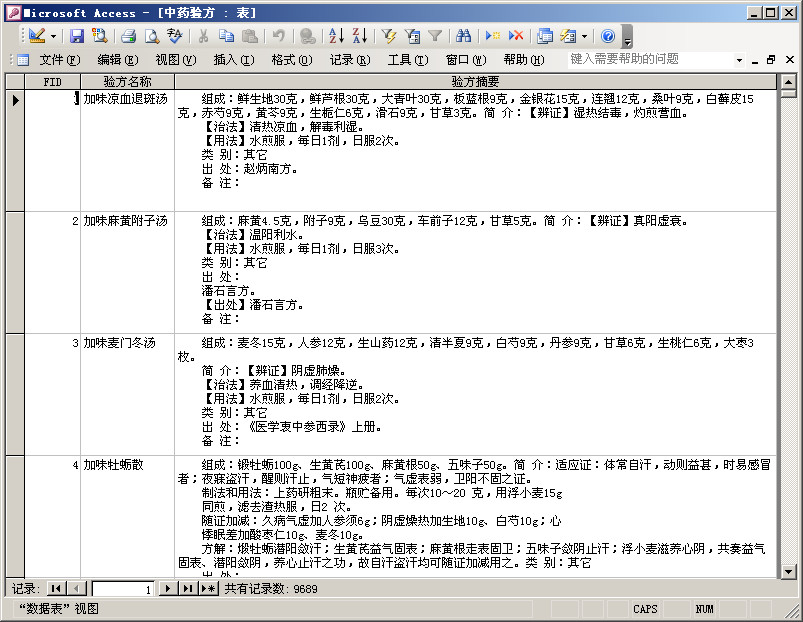803x622 pixels.
Task: Open the View mode dropdown arrow
Action: tap(53, 36)
